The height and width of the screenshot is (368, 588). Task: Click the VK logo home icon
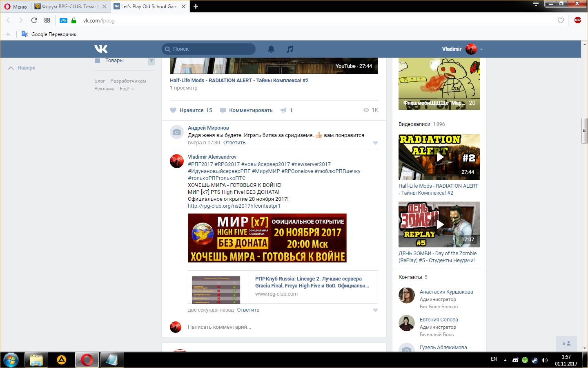pos(101,49)
